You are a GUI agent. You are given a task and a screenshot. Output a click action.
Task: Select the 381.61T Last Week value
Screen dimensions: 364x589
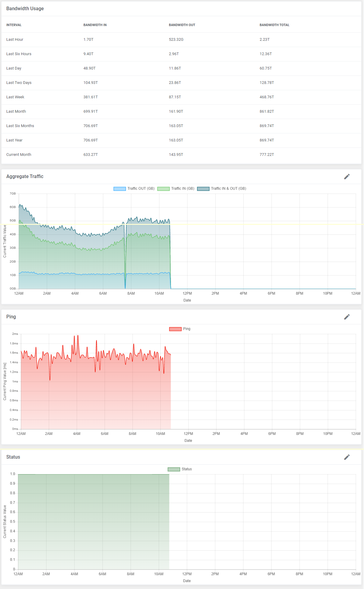91,97
